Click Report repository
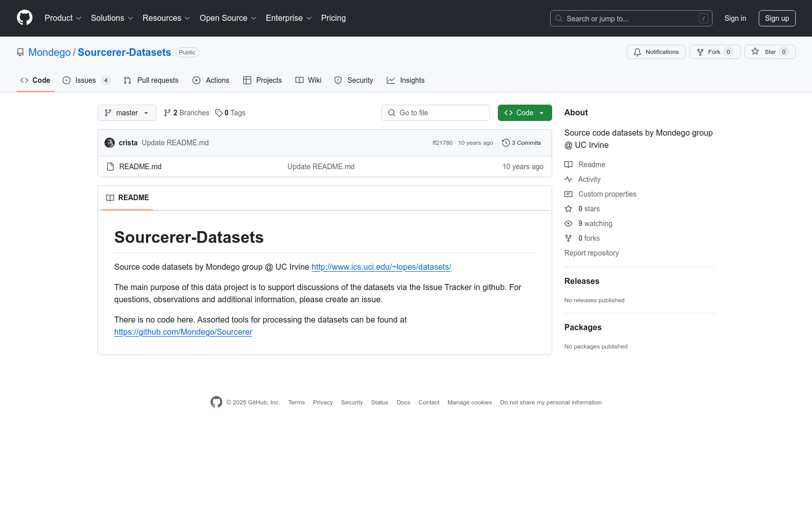 pos(591,253)
